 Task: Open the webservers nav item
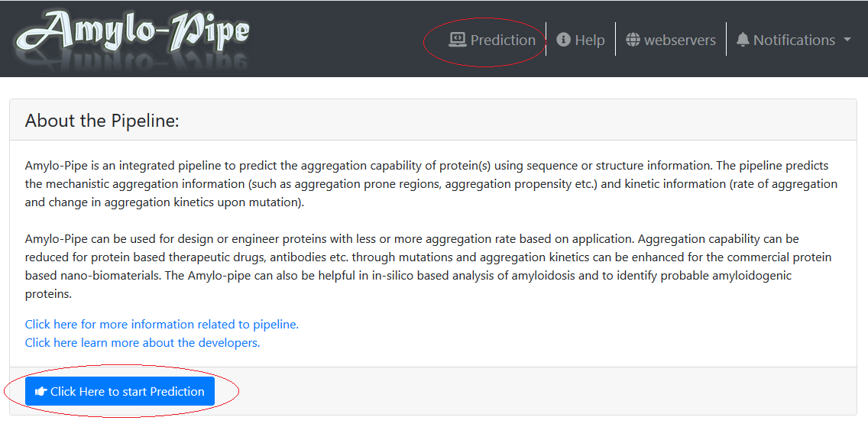coord(670,40)
